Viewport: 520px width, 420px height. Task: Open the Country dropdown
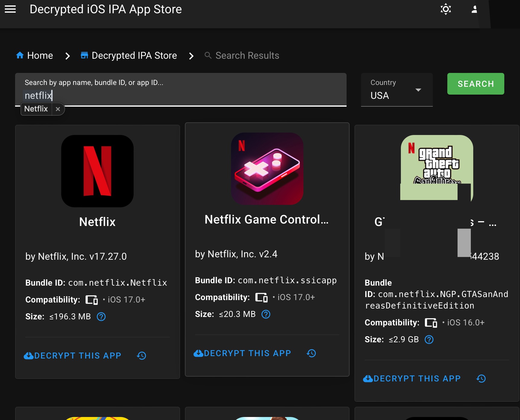pos(397,90)
